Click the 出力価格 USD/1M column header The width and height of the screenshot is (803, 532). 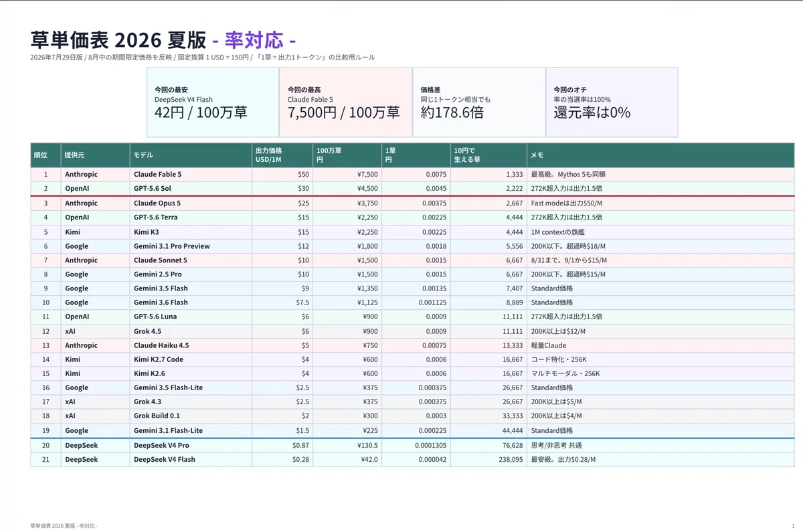click(x=282, y=155)
